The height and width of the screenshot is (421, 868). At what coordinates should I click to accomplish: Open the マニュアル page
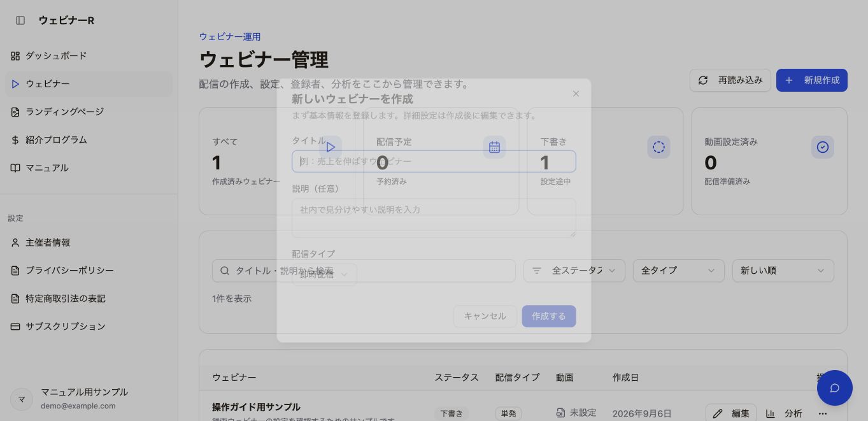[x=89, y=168]
